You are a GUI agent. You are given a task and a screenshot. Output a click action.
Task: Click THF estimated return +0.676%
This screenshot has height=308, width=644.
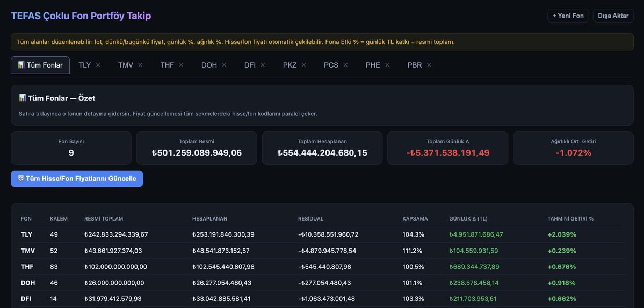pyautogui.click(x=562, y=267)
